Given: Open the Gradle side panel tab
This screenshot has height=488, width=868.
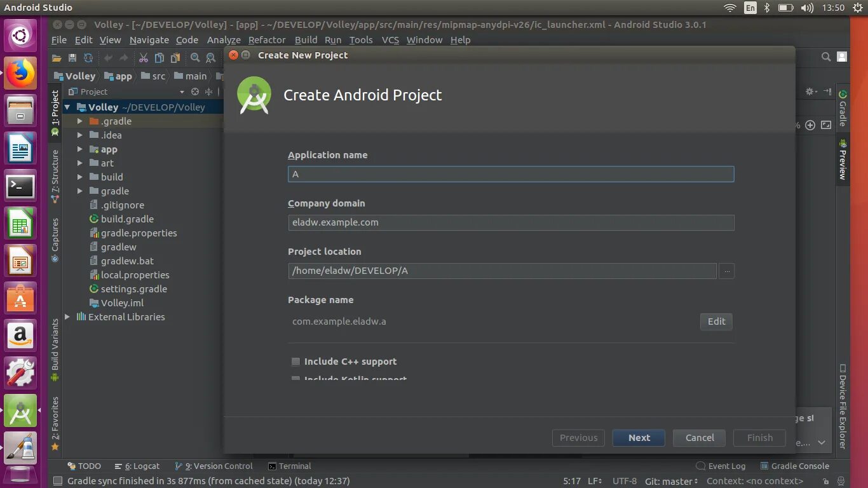Looking at the screenshot, I should tap(843, 108).
